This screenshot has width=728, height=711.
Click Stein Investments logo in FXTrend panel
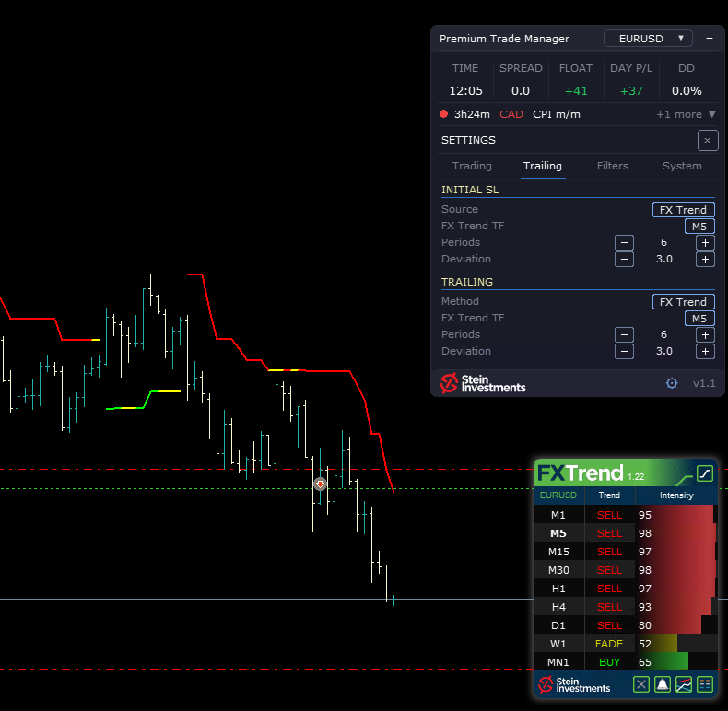(574, 684)
